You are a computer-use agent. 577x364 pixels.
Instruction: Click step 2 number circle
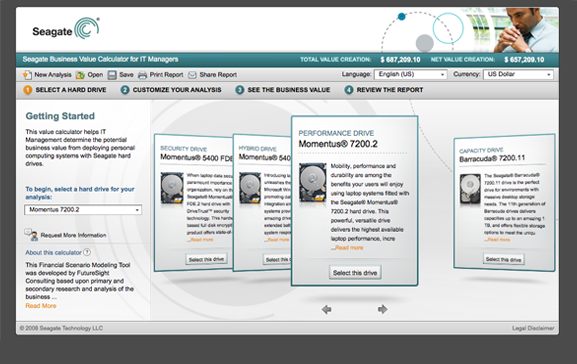pyautogui.click(x=125, y=90)
